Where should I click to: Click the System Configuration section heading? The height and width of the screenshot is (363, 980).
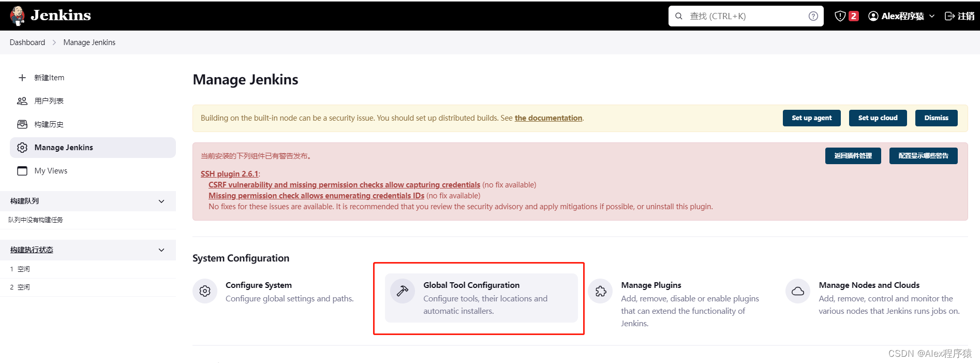(241, 258)
